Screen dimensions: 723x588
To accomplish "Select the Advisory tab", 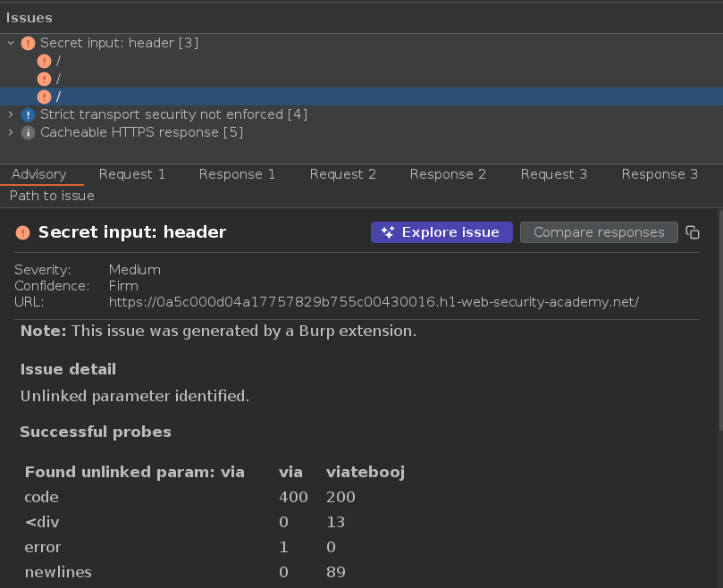I will [38, 174].
